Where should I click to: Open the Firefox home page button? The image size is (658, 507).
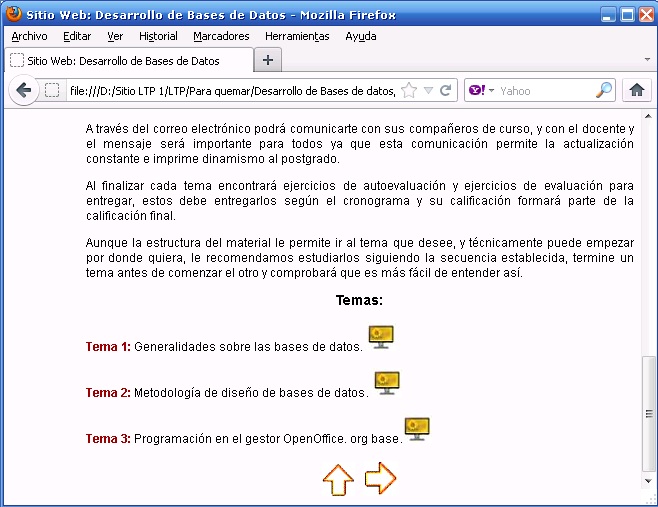(636, 91)
